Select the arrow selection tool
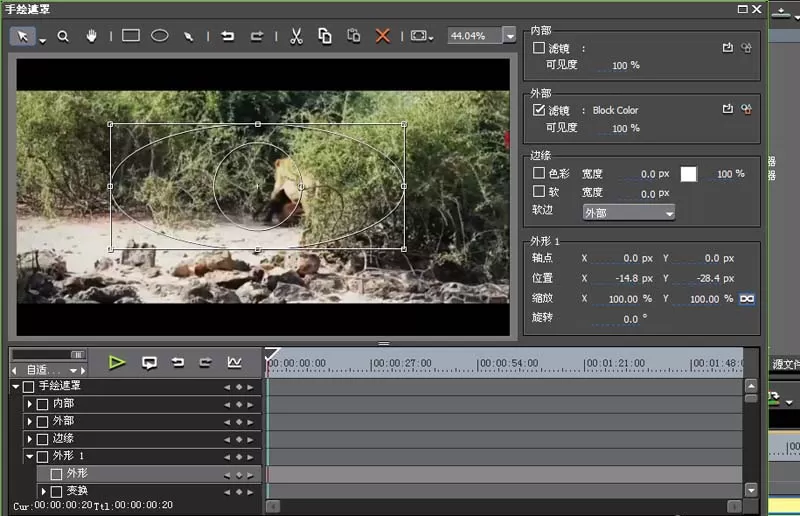The height and width of the screenshot is (516, 800). click(22, 36)
